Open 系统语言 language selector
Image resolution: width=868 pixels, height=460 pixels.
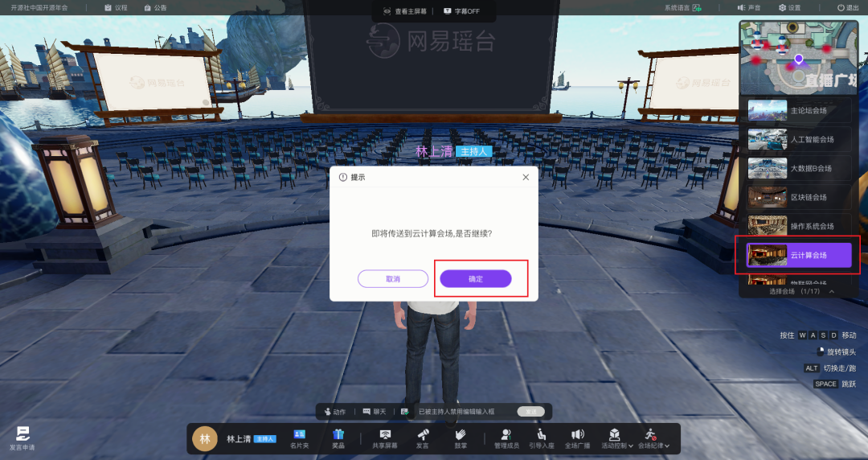click(682, 8)
